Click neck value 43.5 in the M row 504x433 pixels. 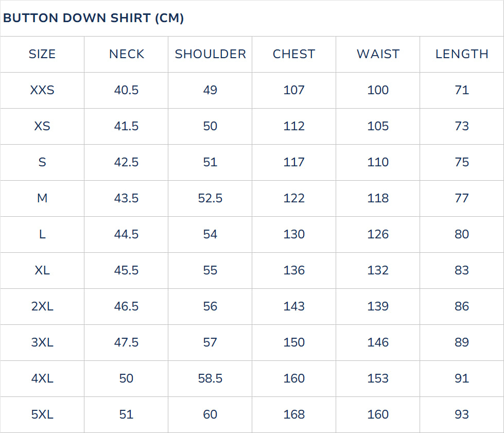pos(127,198)
